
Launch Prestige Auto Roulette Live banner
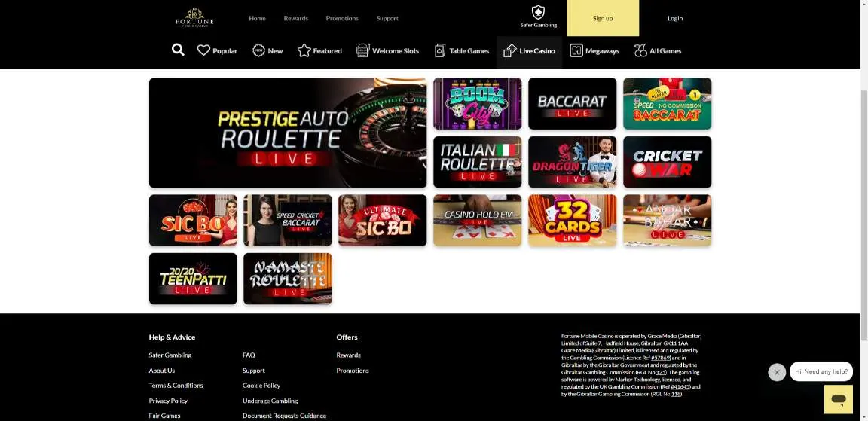288,133
